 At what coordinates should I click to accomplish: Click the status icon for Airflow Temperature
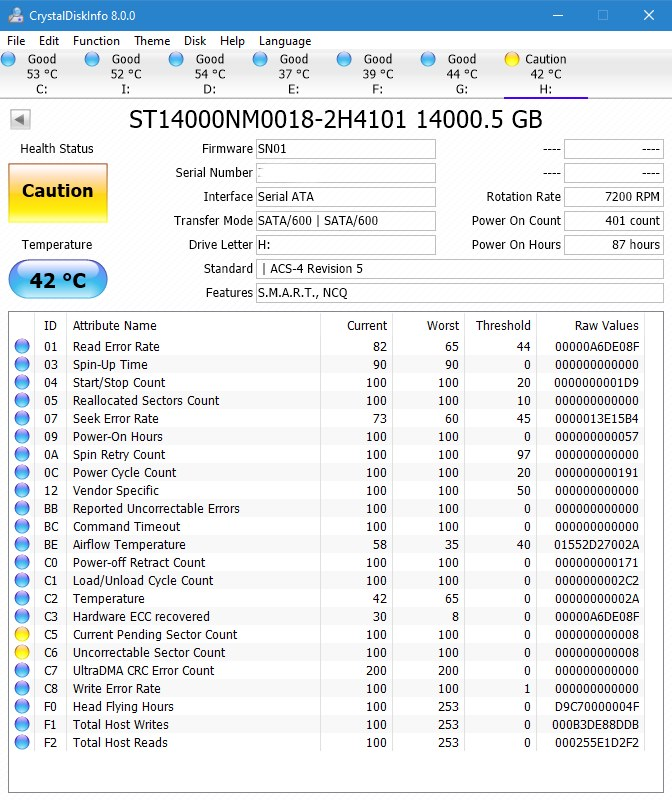22,544
